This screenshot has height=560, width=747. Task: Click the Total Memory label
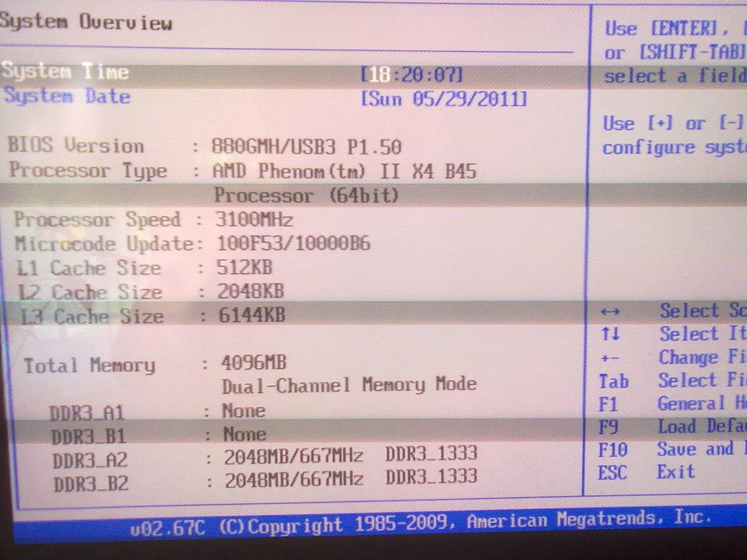90,365
